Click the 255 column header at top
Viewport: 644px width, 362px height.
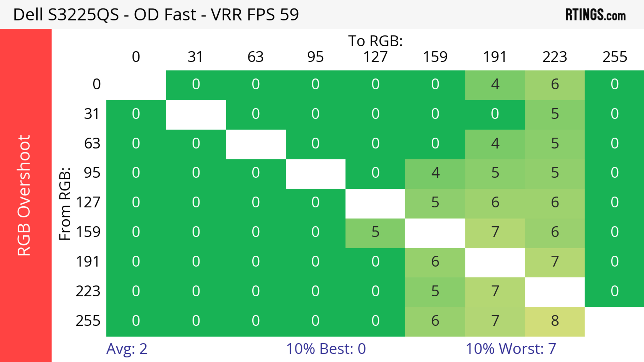click(x=614, y=57)
